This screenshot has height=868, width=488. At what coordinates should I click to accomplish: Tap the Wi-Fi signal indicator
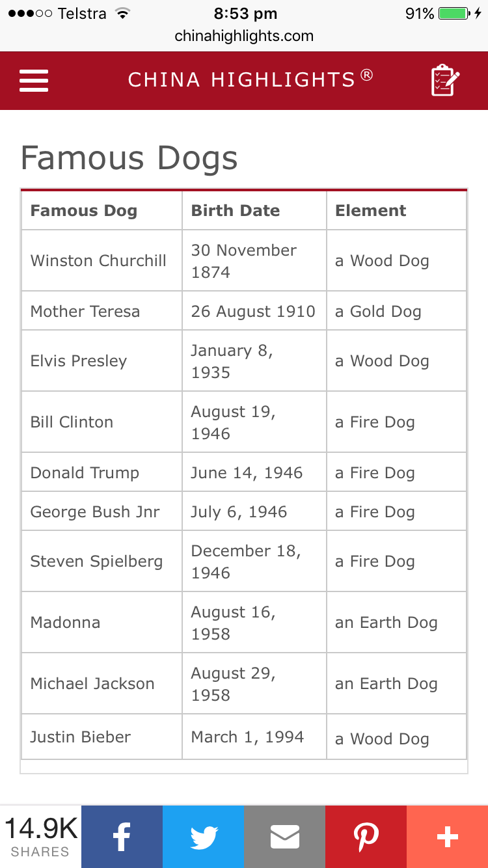[121, 14]
